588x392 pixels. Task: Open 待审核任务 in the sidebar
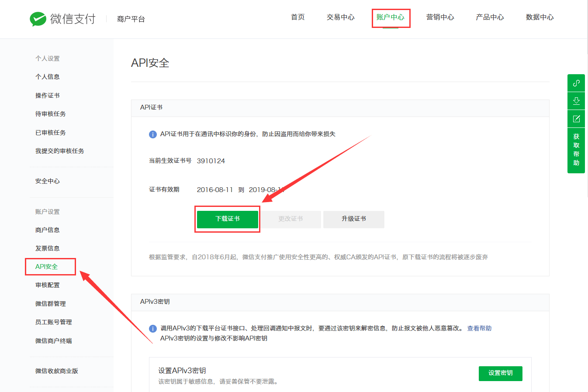pos(51,114)
